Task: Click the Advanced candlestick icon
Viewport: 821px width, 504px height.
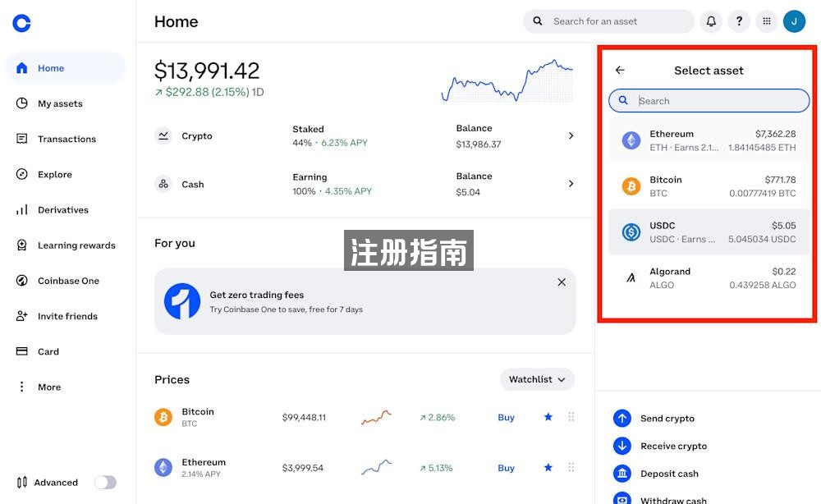Action: click(x=21, y=482)
